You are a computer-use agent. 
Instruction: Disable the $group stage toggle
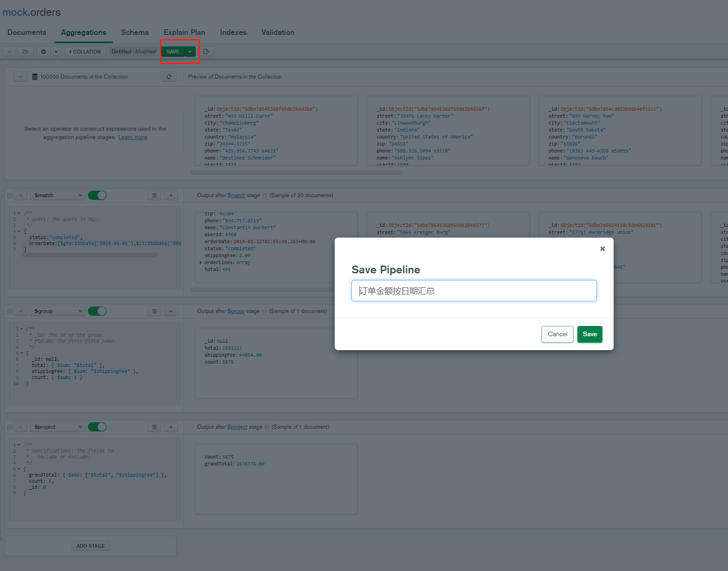click(97, 311)
